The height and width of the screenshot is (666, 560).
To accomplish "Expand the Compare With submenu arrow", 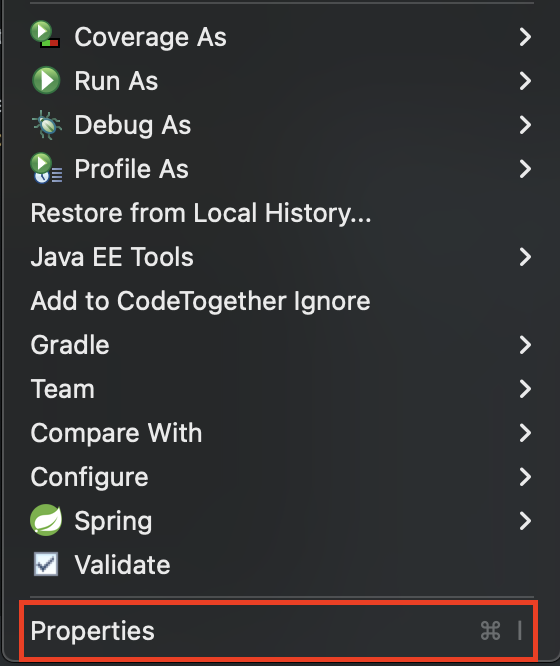I will 525,433.
